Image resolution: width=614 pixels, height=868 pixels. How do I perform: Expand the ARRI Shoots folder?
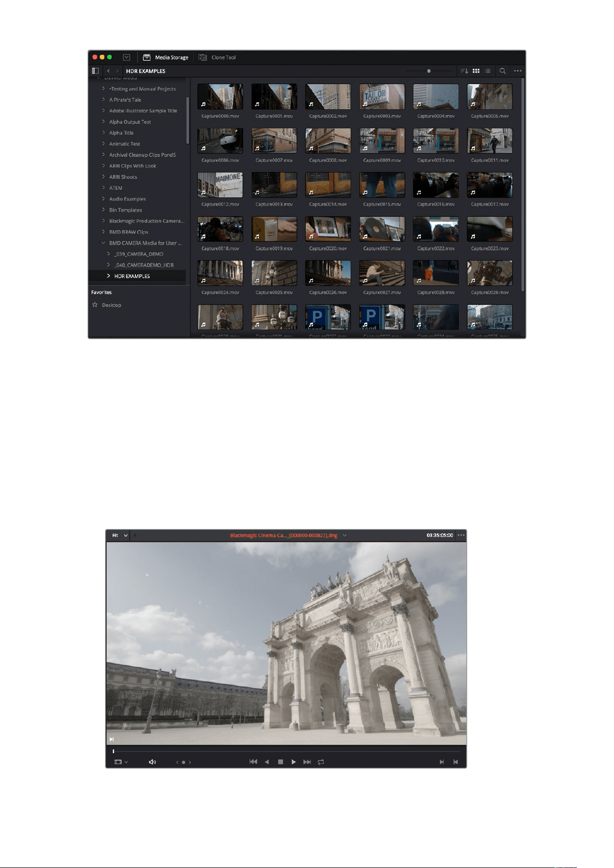tap(104, 177)
